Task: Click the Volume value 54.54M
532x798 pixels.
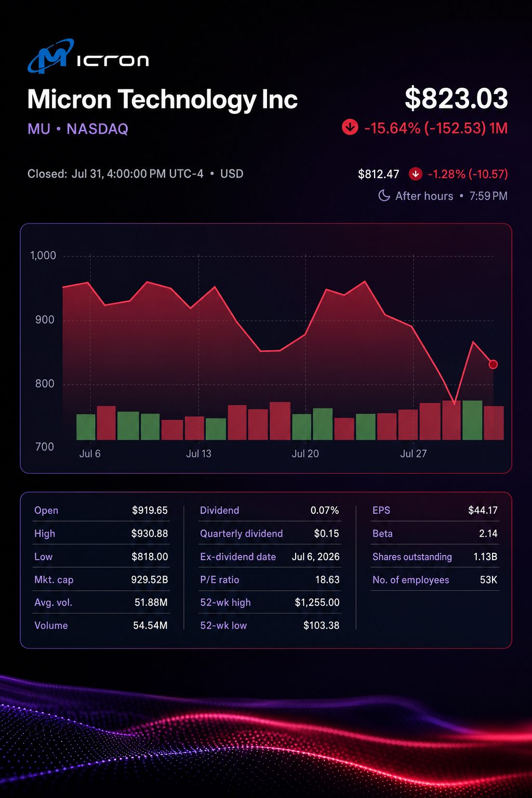Action: tap(150, 626)
